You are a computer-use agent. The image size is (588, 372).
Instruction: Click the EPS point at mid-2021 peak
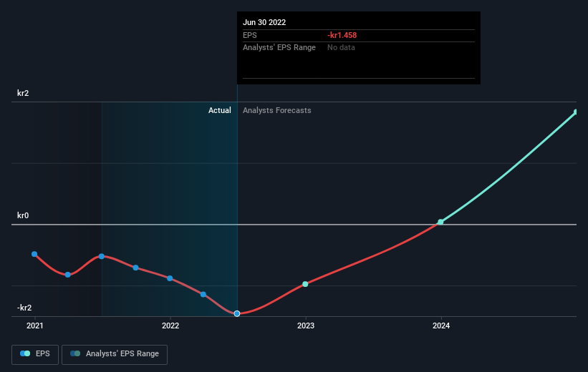click(x=102, y=256)
